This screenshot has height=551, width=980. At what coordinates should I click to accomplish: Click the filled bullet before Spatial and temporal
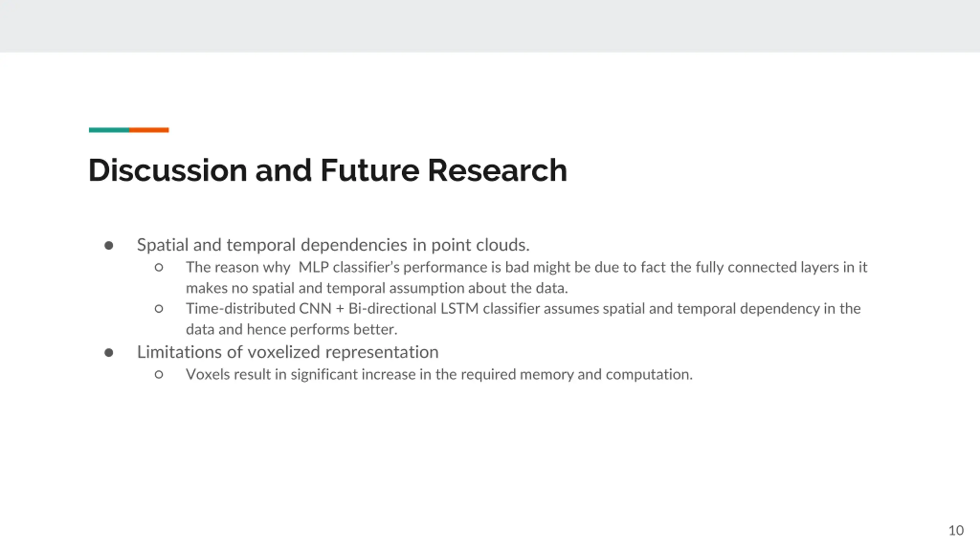pos(109,245)
